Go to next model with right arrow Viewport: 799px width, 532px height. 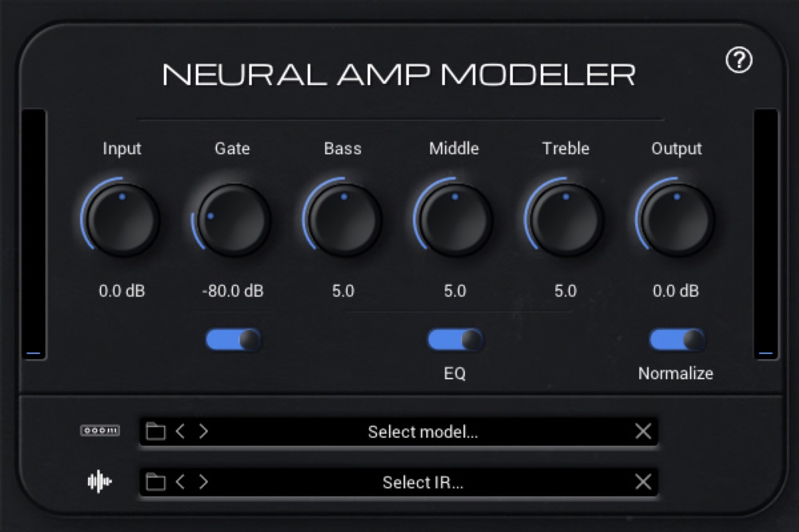203,431
